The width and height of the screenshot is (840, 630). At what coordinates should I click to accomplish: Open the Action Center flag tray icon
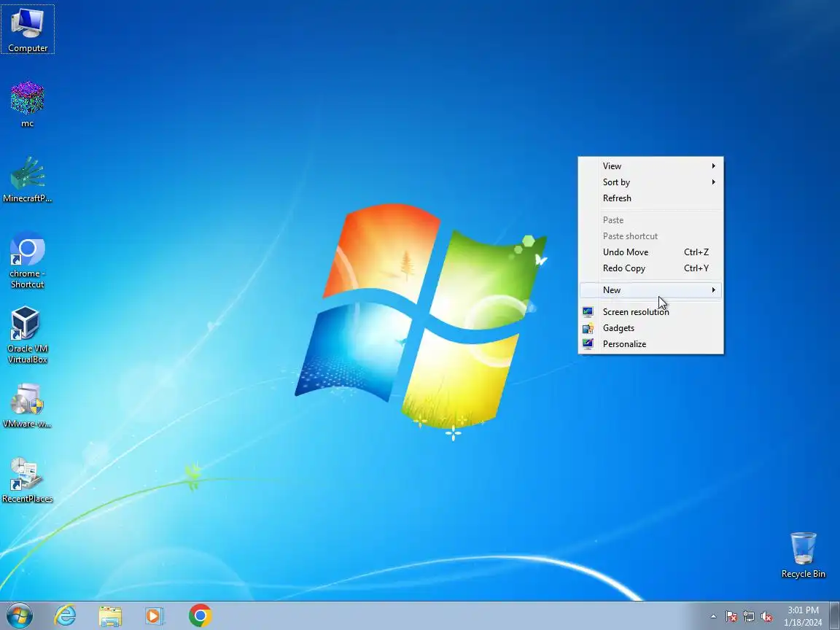pyautogui.click(x=731, y=617)
